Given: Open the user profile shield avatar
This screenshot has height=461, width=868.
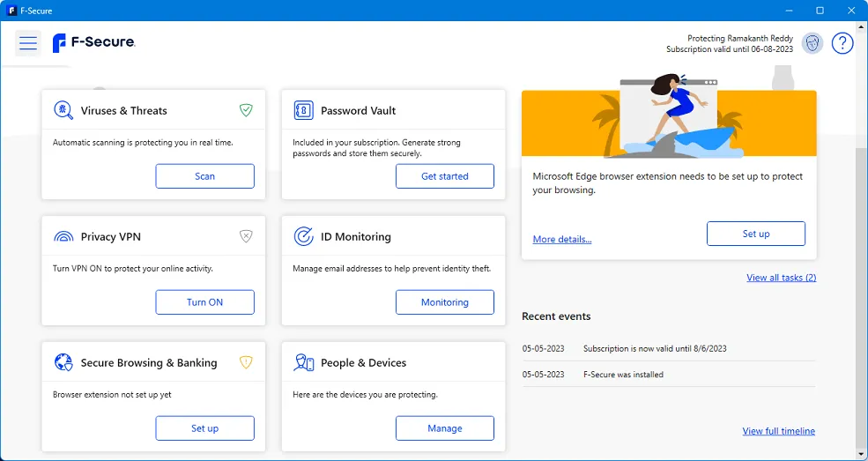Looking at the screenshot, I should click(812, 43).
